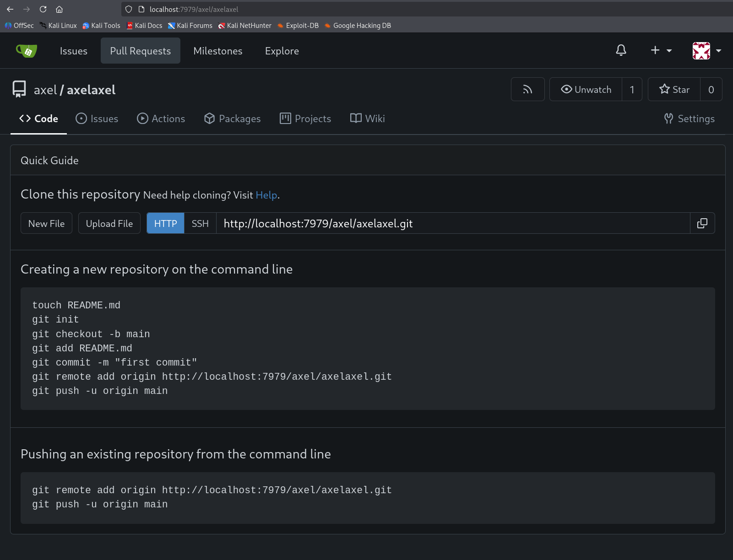Unwatch the axelaxel repository
Viewport: 733px width, 560px height.
click(586, 89)
